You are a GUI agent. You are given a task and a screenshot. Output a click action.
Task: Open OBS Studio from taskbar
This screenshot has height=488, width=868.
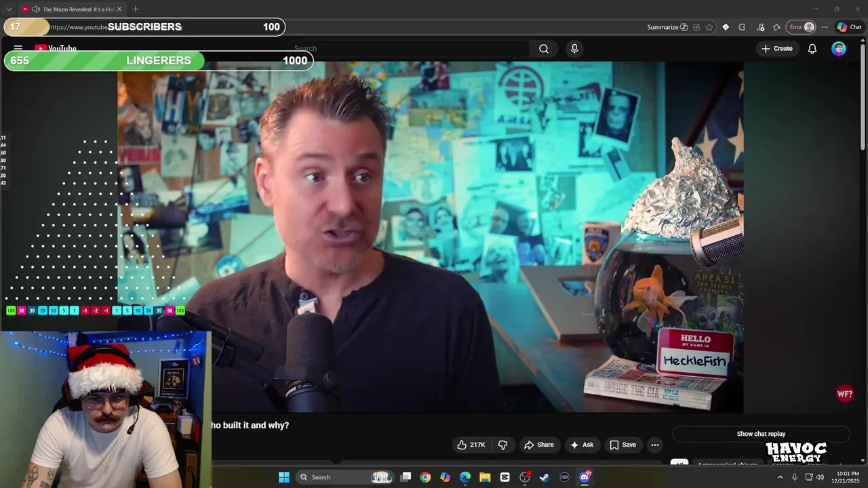point(525,477)
